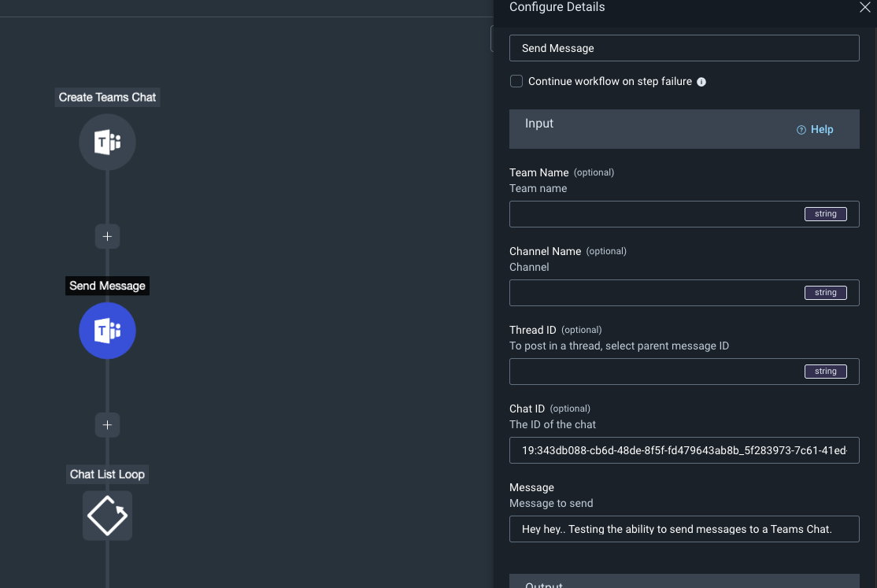Viewport: 877px width, 588px height.
Task: Open the Help link in Input section
Action: coord(821,130)
